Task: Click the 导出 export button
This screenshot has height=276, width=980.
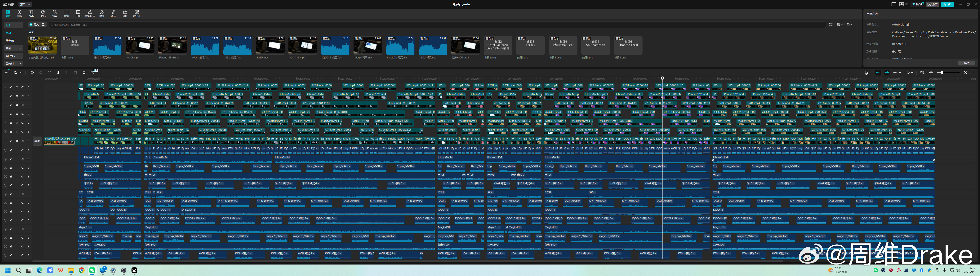Action: coord(947,4)
